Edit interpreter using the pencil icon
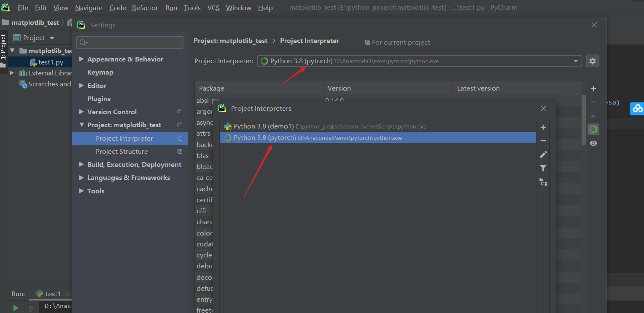 pos(543,155)
